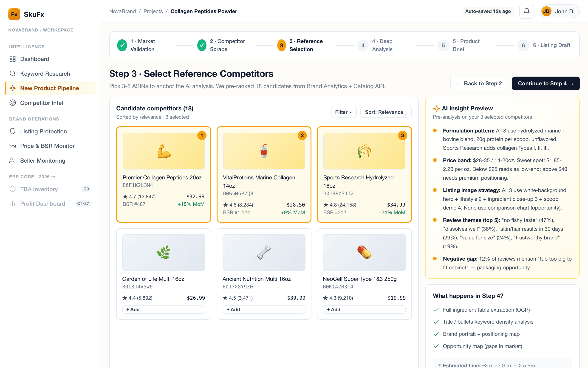Click the SkuFx Fx logo icon
Image resolution: width=588 pixels, height=368 pixels.
(14, 14)
